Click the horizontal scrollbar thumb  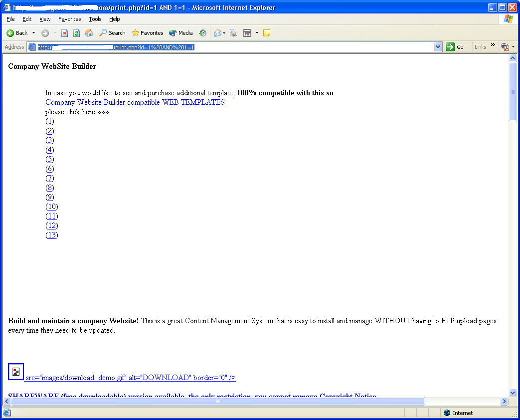coord(218,401)
